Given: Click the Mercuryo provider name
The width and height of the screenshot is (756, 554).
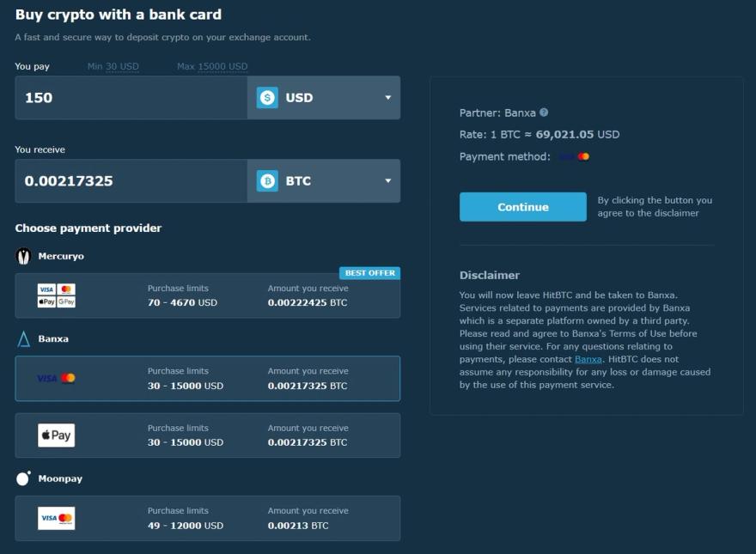Looking at the screenshot, I should (x=61, y=256).
